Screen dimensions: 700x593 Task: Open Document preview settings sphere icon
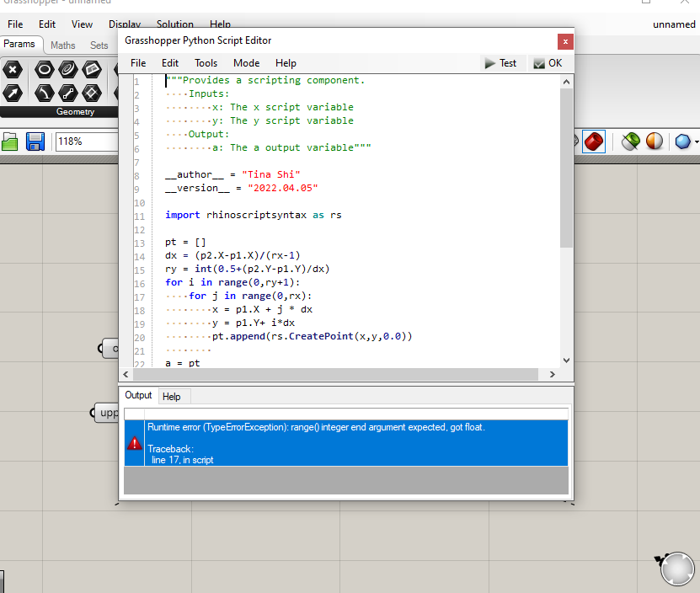tap(655, 142)
